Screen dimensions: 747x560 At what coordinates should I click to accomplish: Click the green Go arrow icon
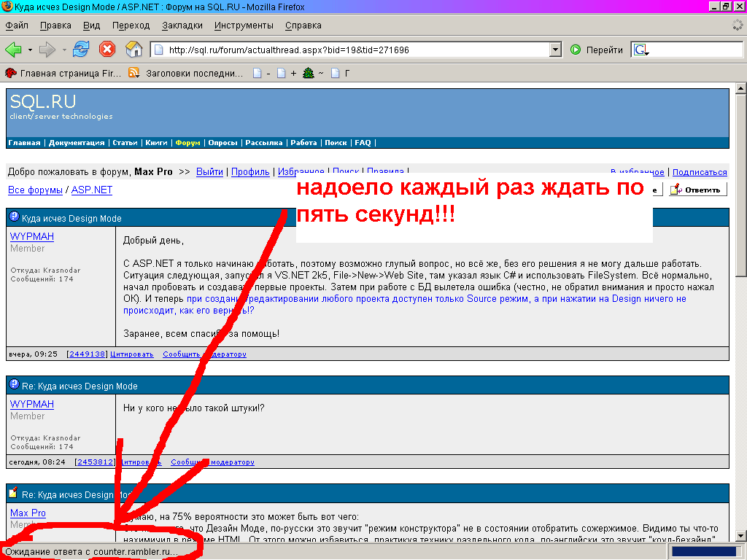576,50
